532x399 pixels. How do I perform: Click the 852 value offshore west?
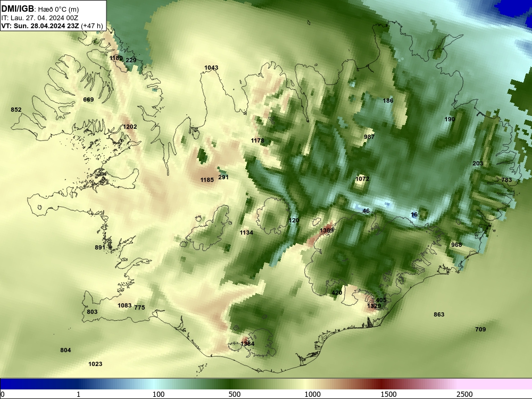click(16, 110)
